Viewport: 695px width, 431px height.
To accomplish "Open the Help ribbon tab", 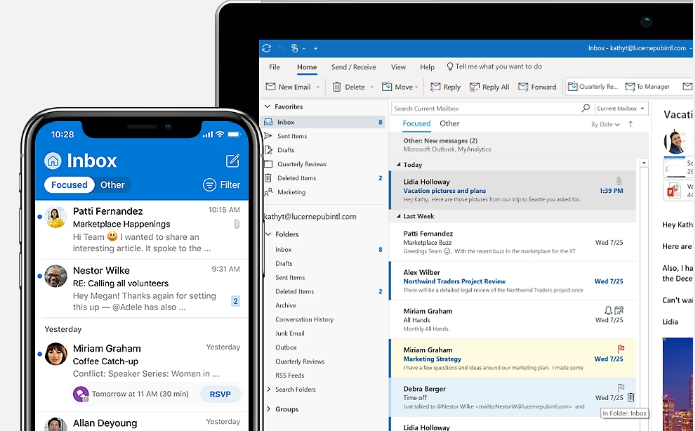I will [x=427, y=67].
